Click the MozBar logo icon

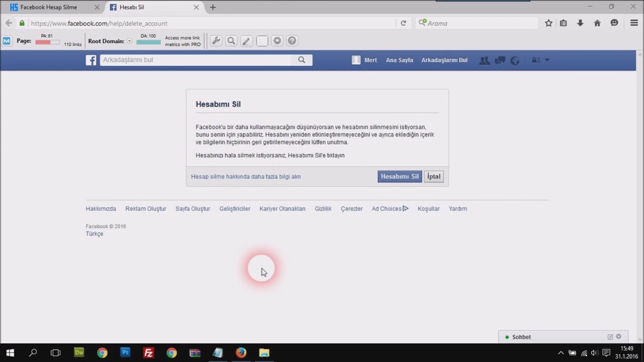pyautogui.click(x=7, y=41)
